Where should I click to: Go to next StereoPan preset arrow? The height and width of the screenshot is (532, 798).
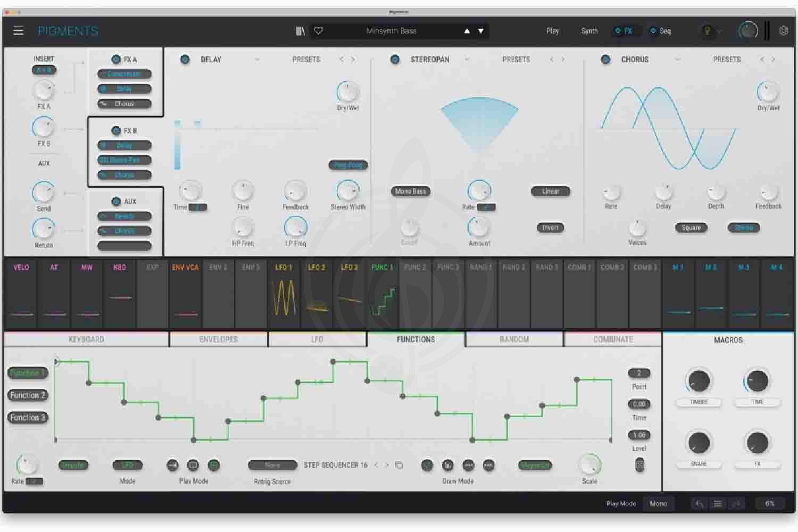click(563, 60)
